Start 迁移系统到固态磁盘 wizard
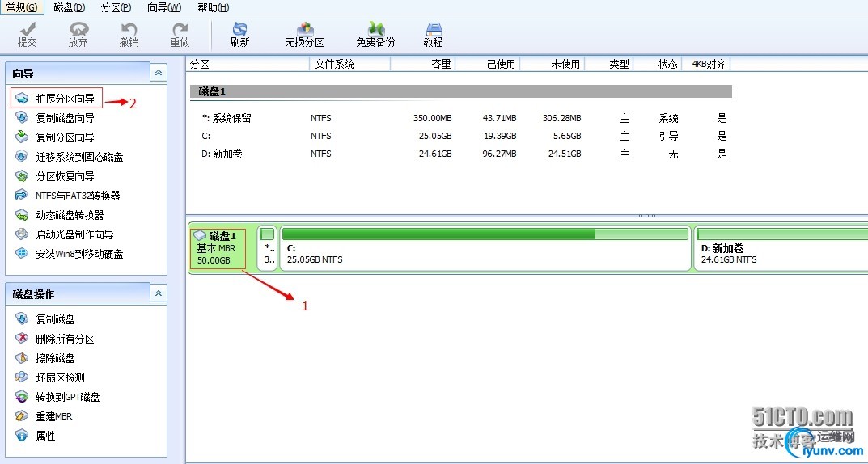The image size is (868, 464). (70, 157)
